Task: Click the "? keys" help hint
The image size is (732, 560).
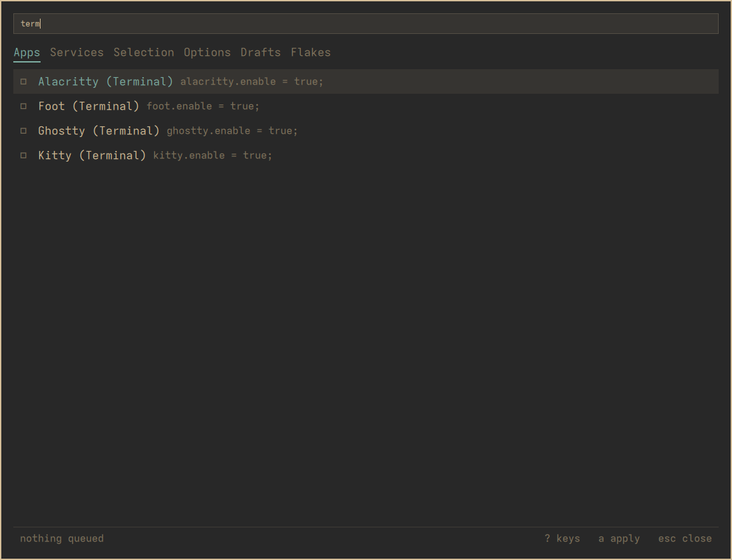Action: [x=562, y=539]
